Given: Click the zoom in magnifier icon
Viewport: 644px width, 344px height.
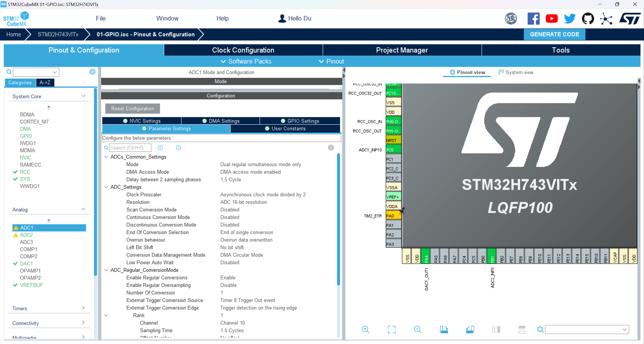Looking at the screenshot, I should point(365,329).
